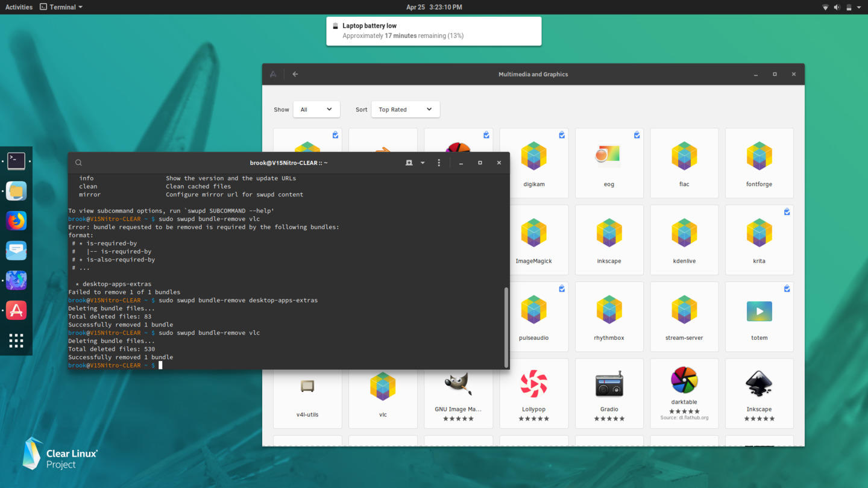Open the fontforge app tile
Image resolution: width=868 pixels, height=488 pixels.
pyautogui.click(x=759, y=163)
